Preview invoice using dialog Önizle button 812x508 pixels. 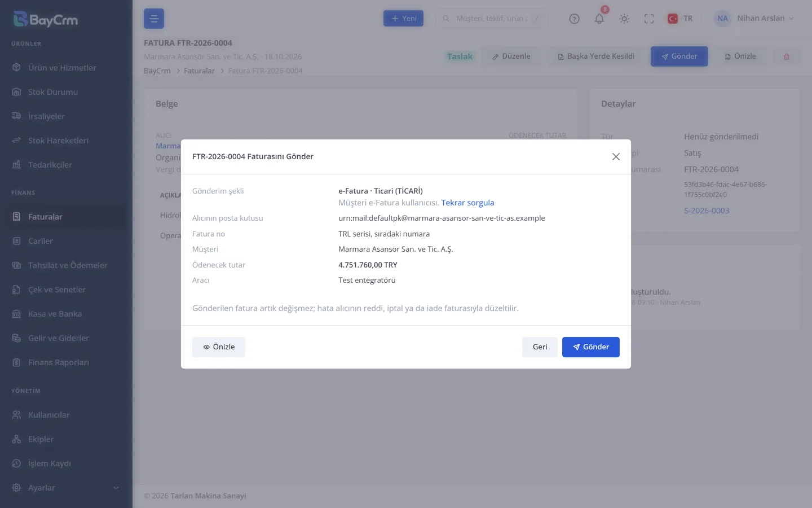click(x=219, y=347)
